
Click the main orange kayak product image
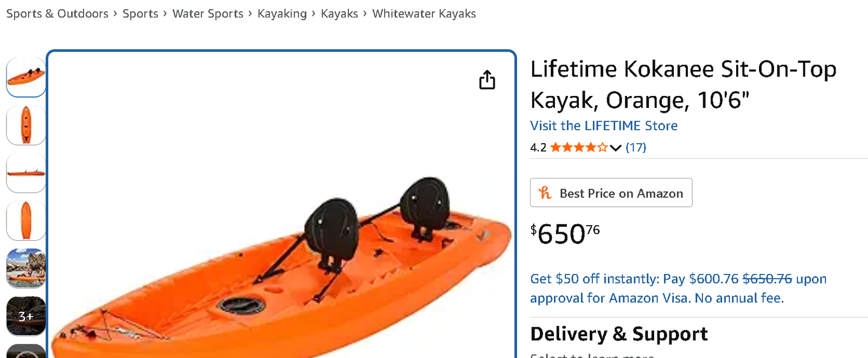[281, 260]
